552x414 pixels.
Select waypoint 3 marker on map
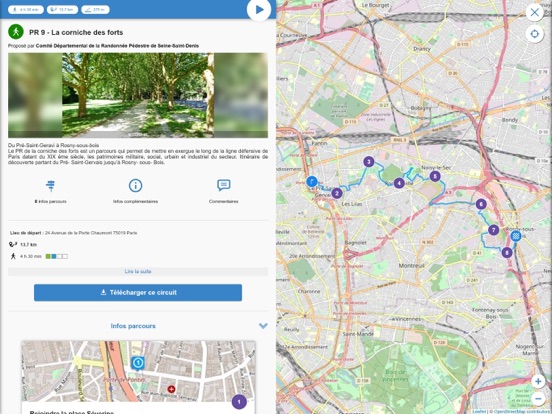coord(369,162)
